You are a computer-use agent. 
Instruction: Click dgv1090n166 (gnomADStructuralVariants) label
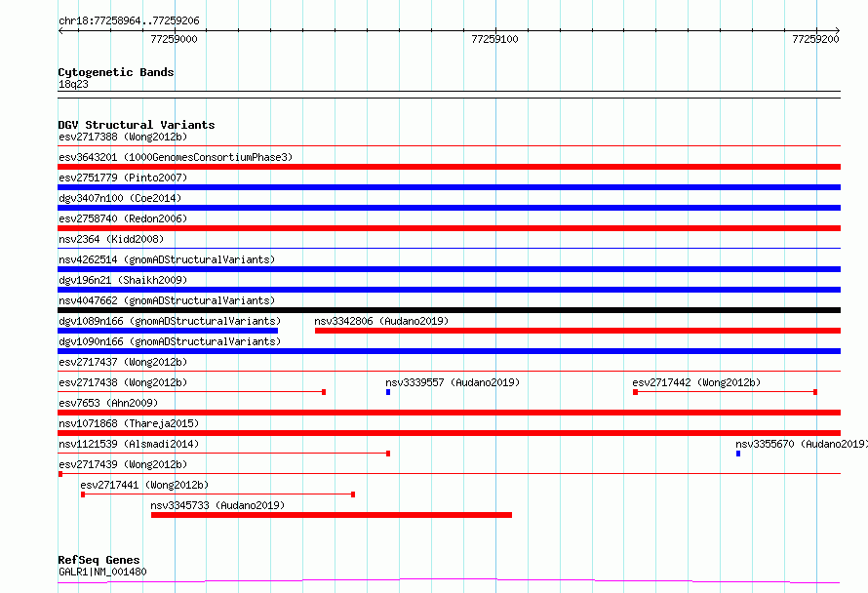click(170, 341)
